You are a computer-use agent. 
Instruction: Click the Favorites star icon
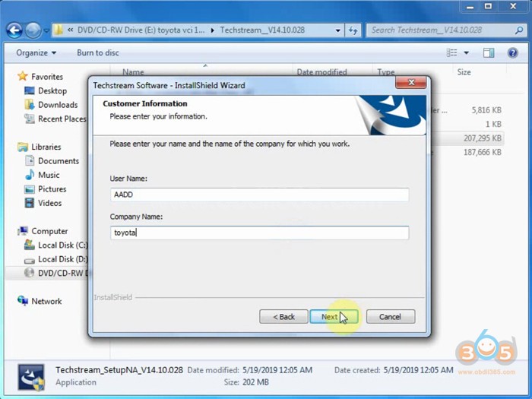click(22, 76)
